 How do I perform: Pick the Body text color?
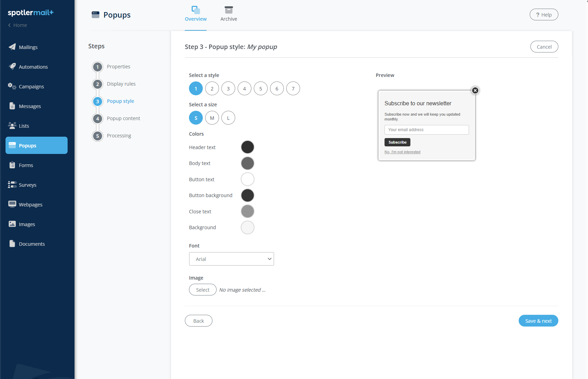click(248, 163)
